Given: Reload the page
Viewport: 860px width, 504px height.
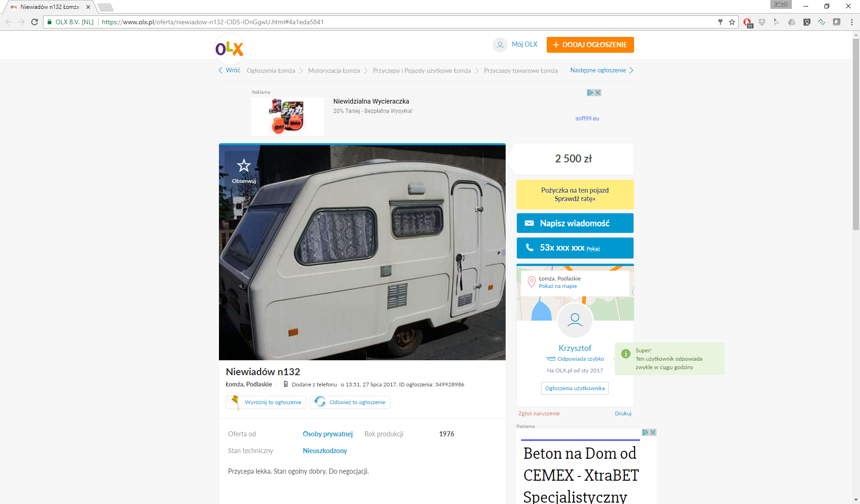Looking at the screenshot, I should (35, 22).
